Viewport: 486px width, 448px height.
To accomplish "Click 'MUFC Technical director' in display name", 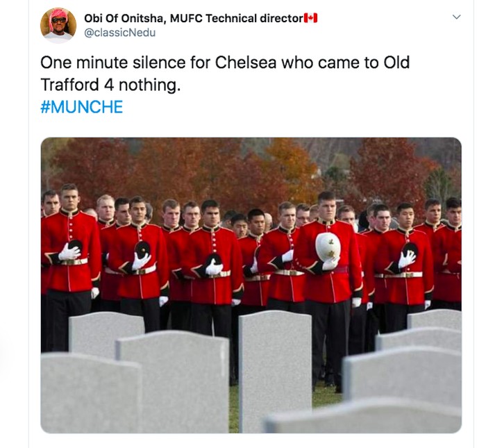I will pyautogui.click(x=237, y=18).
